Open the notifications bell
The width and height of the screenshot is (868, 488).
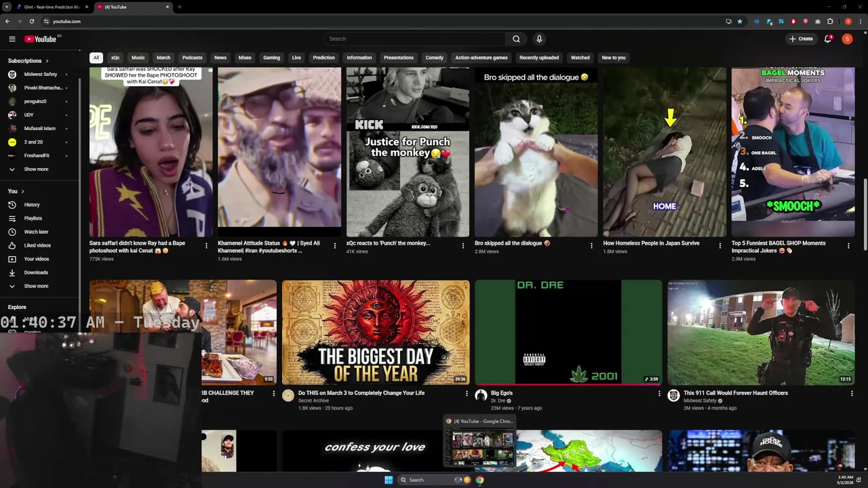(828, 39)
